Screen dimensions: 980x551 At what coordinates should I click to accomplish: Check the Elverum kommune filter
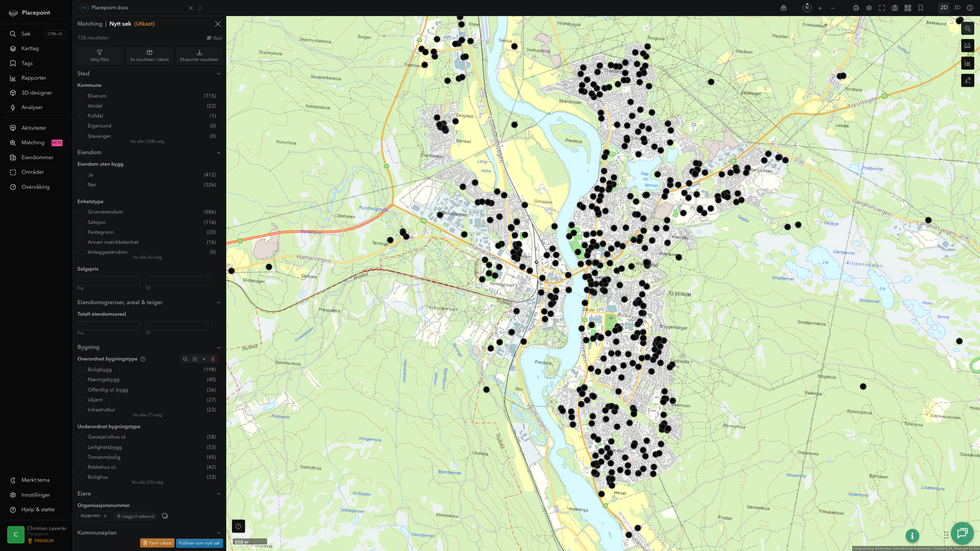point(82,96)
